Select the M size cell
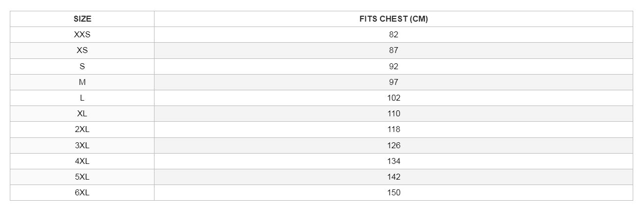 (x=82, y=82)
